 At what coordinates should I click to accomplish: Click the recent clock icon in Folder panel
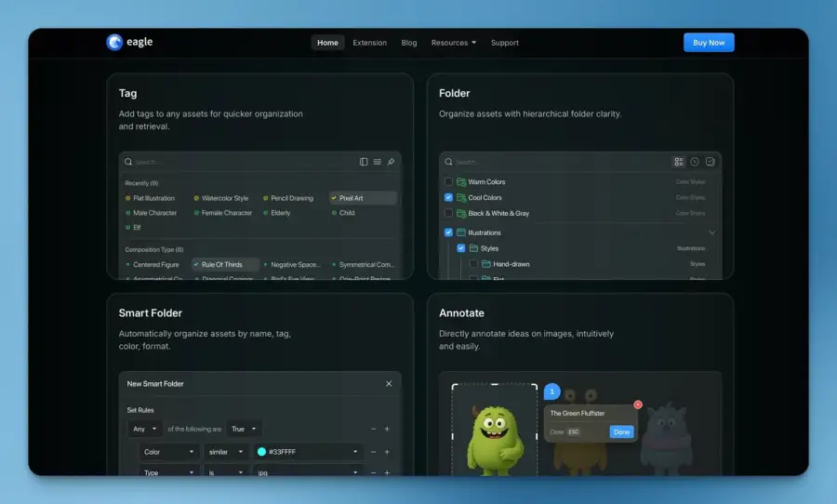[695, 162]
